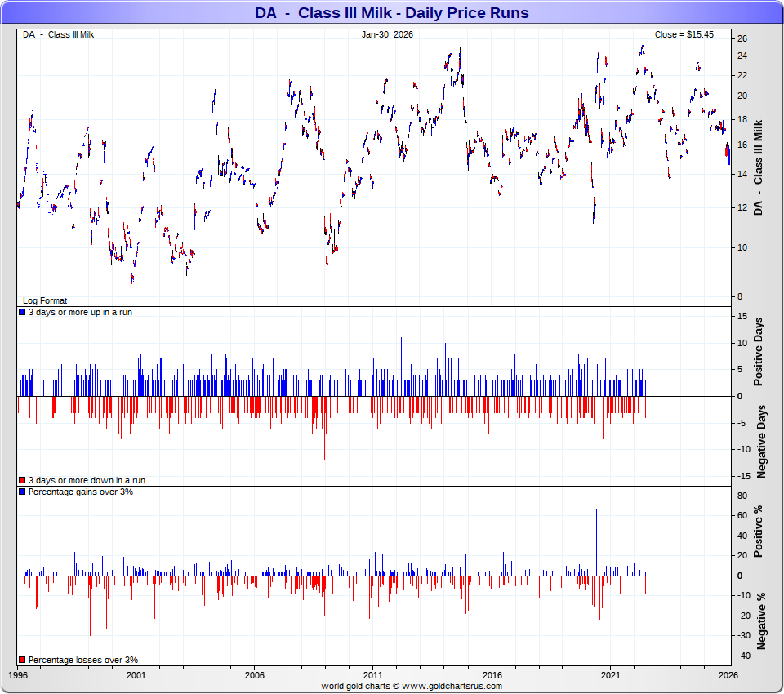Click the 'Log Format' label

click(x=45, y=301)
